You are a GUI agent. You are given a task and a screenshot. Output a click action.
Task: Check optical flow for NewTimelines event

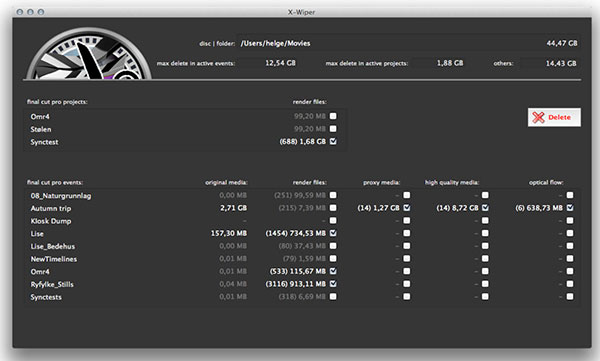coord(570,258)
